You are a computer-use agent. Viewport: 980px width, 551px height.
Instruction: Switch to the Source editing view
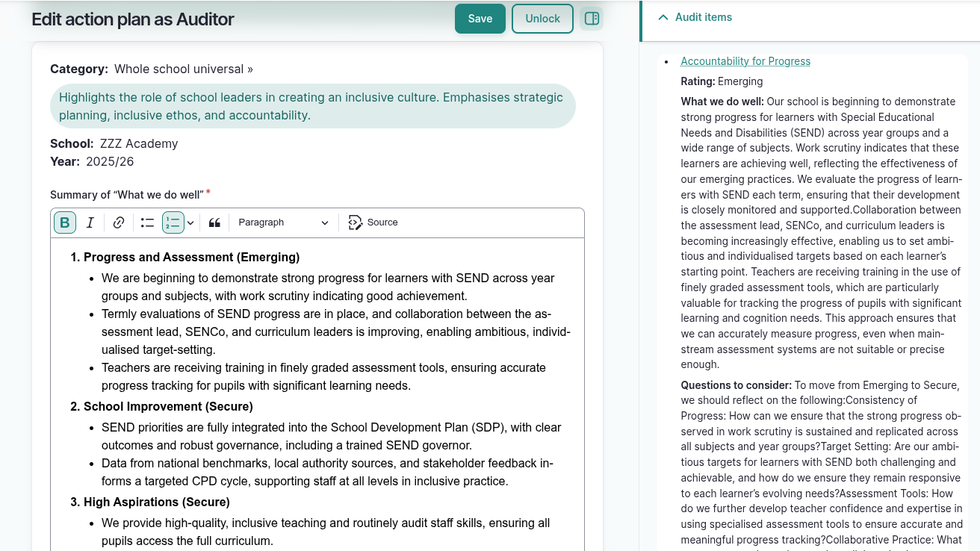click(x=373, y=222)
